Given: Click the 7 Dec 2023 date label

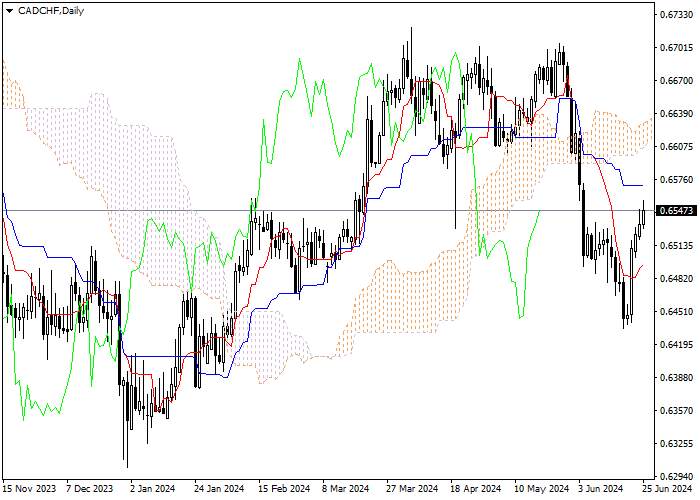Looking at the screenshot, I should point(89,489).
